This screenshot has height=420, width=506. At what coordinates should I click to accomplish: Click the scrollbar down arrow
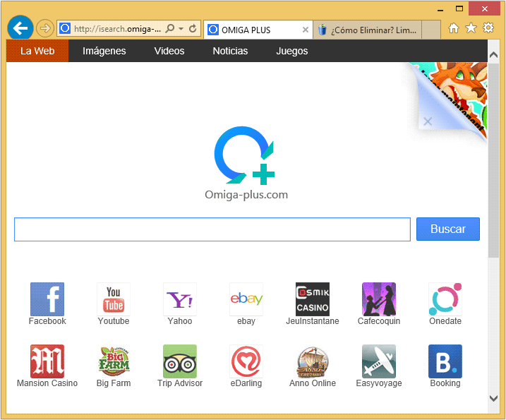tap(493, 398)
